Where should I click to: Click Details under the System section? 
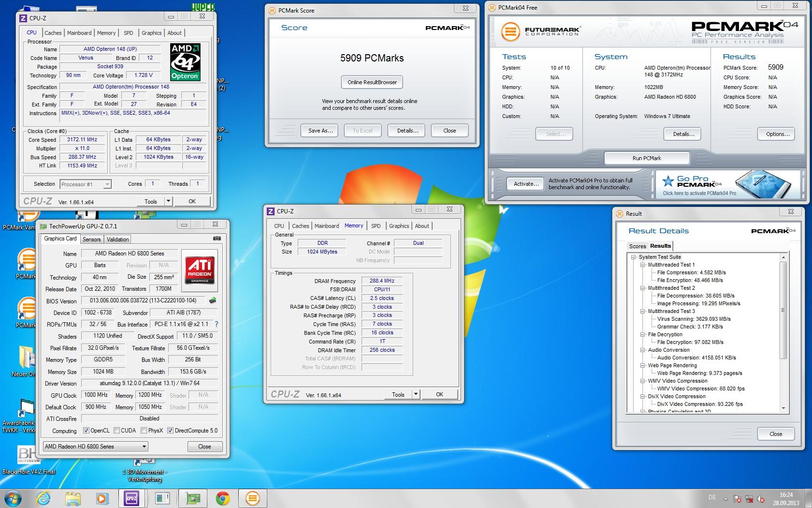[683, 134]
